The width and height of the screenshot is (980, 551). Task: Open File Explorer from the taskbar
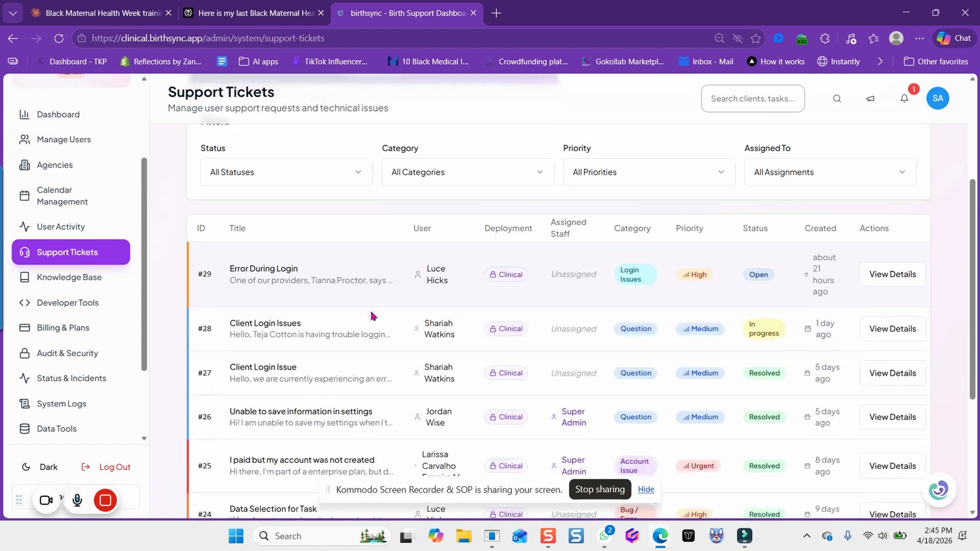point(464,536)
